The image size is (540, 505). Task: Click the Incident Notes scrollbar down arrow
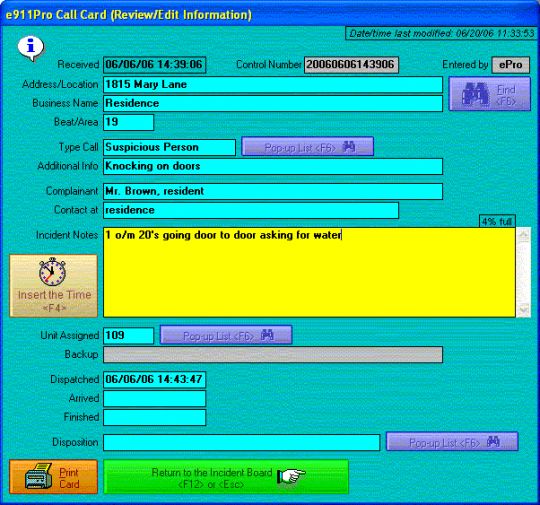523,309
